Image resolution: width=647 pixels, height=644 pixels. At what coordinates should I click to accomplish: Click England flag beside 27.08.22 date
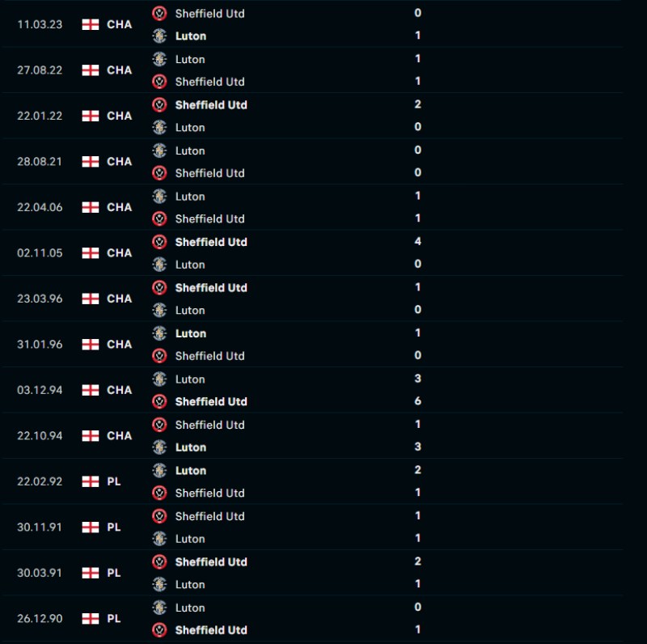click(x=91, y=70)
